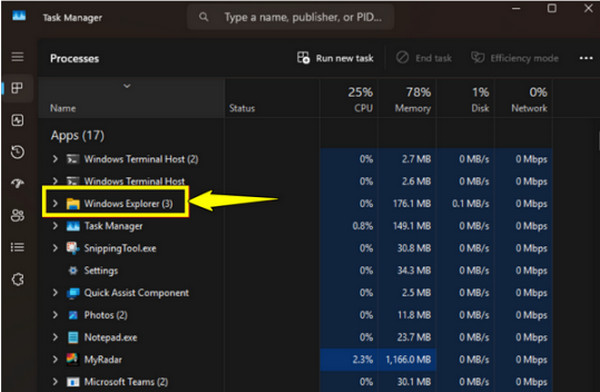
Task: Open the App history sidebar icon
Action: point(17,152)
